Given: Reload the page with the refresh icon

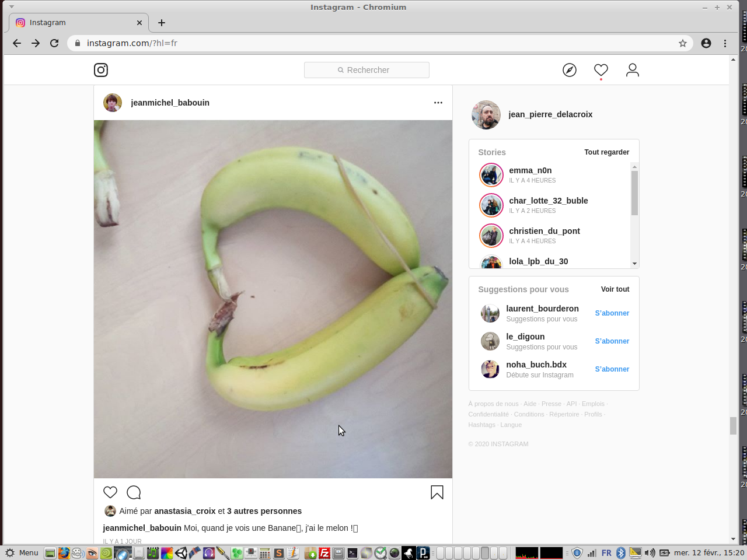Looking at the screenshot, I should coord(54,43).
